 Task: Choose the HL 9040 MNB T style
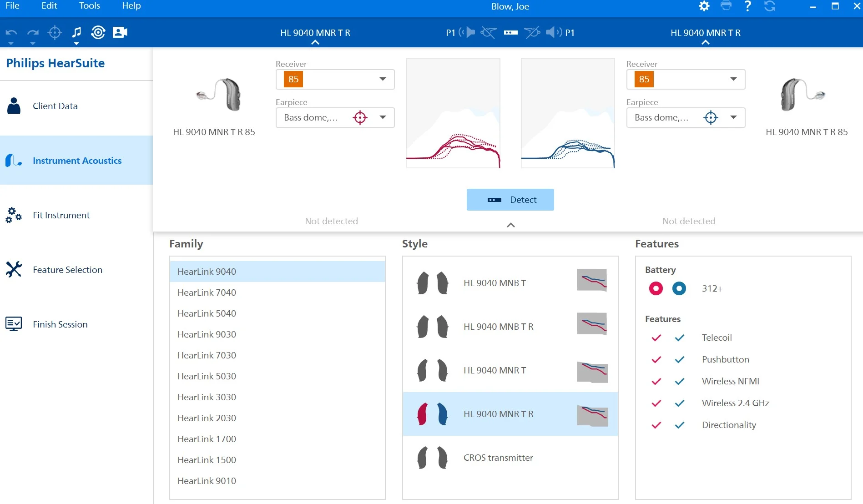(510, 283)
